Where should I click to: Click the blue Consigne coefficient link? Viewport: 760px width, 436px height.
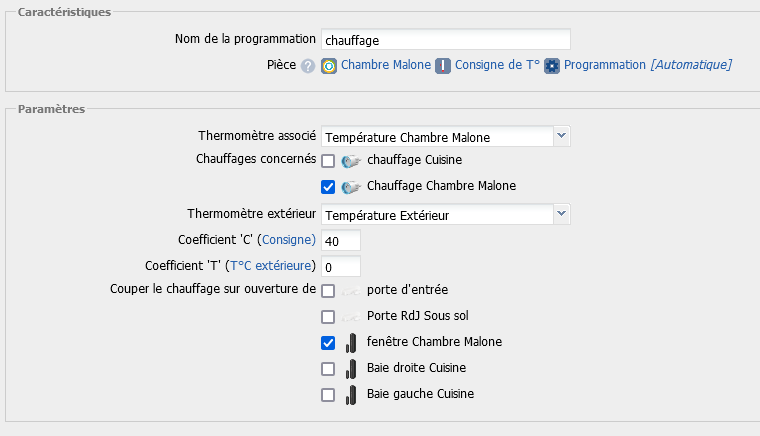(x=288, y=240)
